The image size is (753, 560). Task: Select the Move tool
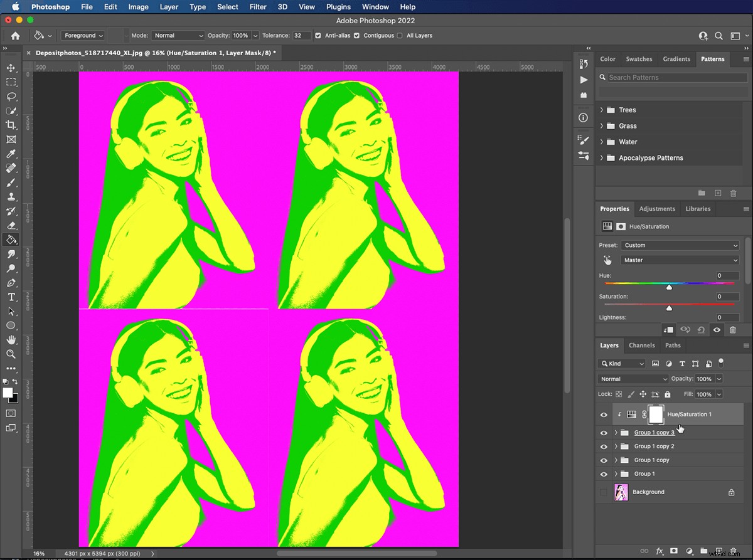click(11, 68)
